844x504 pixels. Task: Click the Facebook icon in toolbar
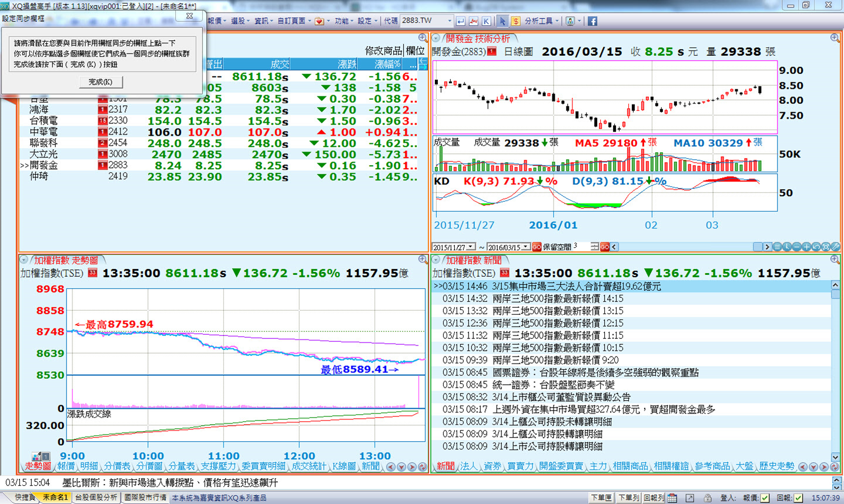click(592, 21)
